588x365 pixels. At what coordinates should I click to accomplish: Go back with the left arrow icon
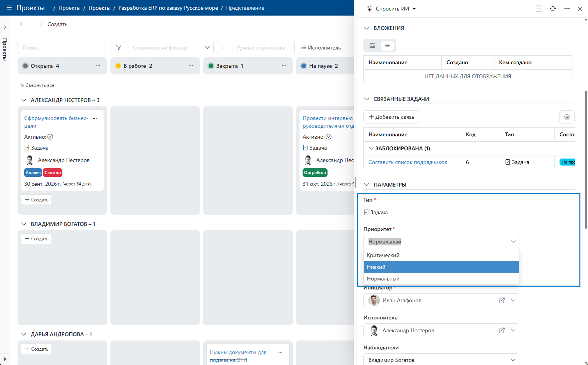(23, 24)
